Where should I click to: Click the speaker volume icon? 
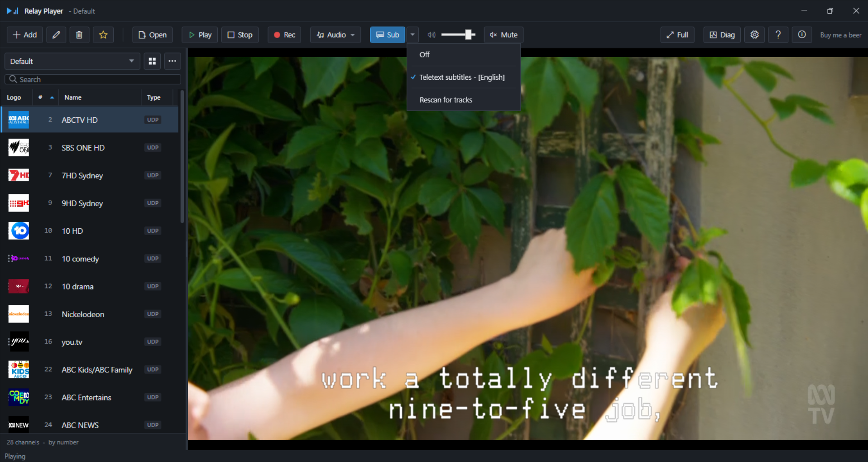[432, 35]
